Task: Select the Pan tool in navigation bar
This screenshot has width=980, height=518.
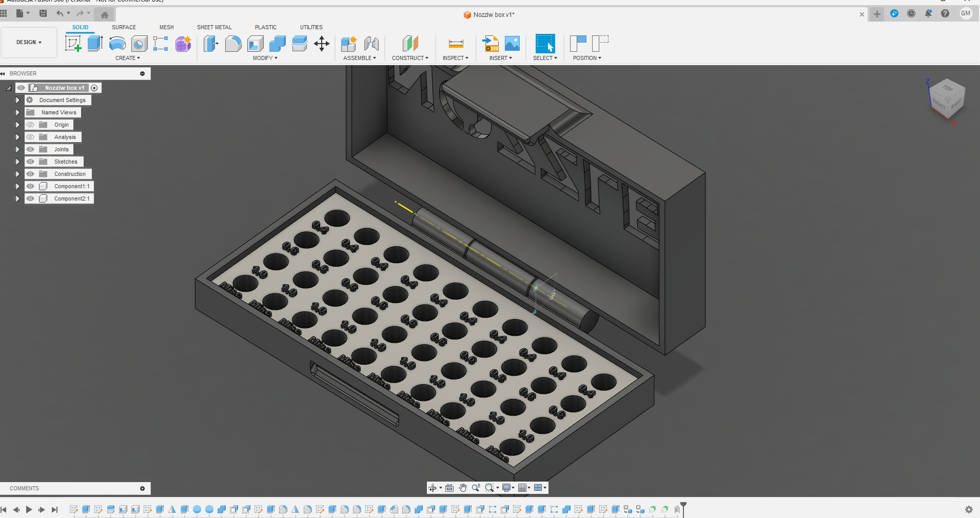Action: click(x=462, y=488)
